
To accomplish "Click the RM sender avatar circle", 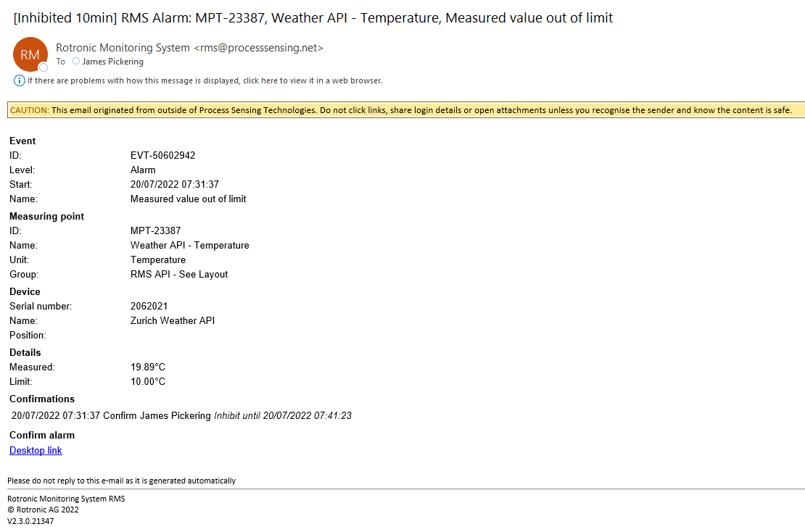I will point(29,54).
